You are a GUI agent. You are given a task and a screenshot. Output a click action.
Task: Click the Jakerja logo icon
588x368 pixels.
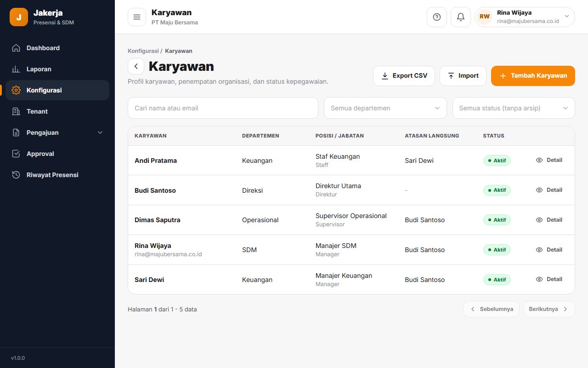click(x=19, y=17)
